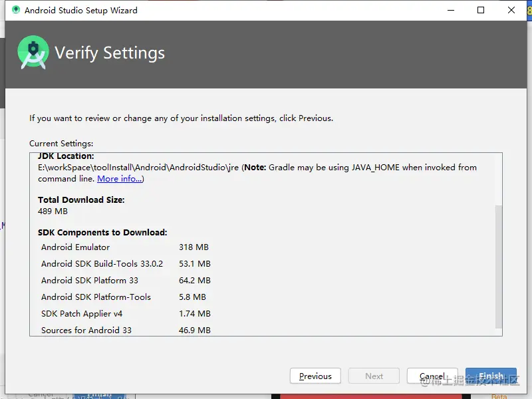Click the 1.74 MB size value

click(195, 313)
